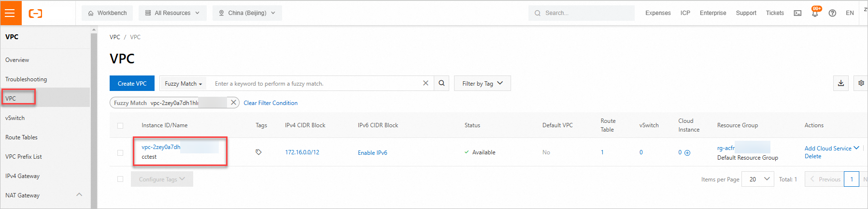Open the table settings gear

[x=861, y=83]
